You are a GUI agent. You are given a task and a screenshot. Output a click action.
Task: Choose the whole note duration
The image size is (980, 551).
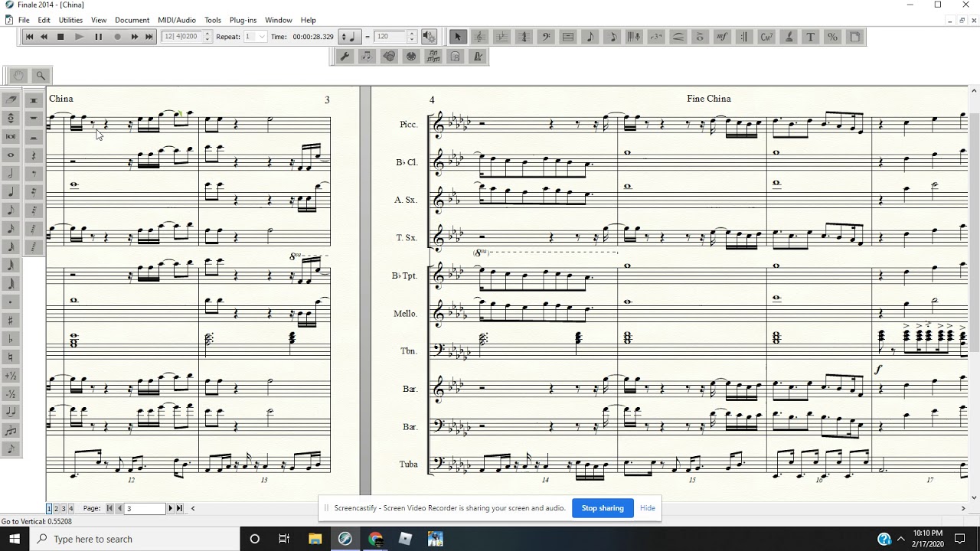11,155
